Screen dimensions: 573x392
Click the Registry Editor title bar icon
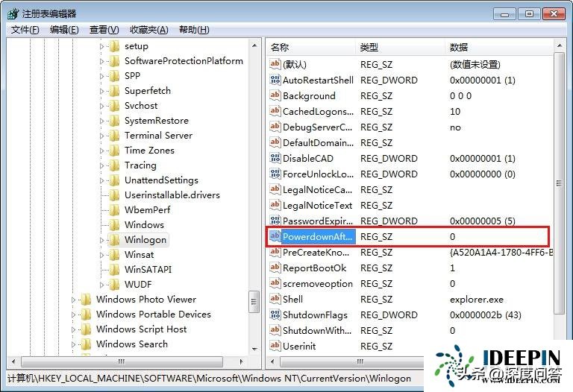(13, 14)
